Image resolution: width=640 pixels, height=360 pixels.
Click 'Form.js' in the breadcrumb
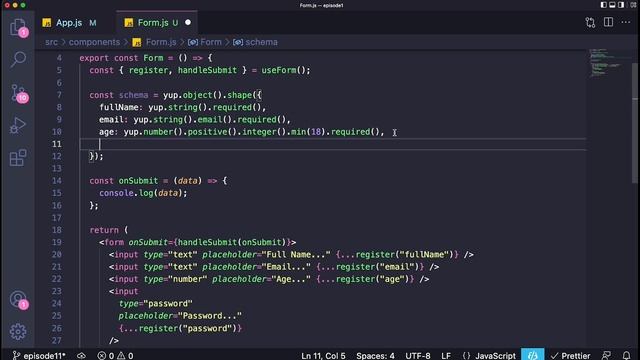coord(161,42)
